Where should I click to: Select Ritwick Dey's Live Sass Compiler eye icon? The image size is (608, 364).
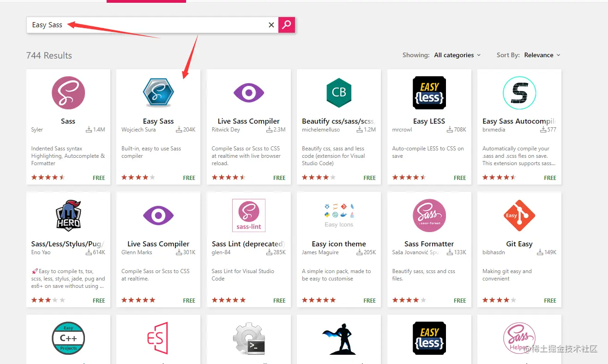coord(249,93)
